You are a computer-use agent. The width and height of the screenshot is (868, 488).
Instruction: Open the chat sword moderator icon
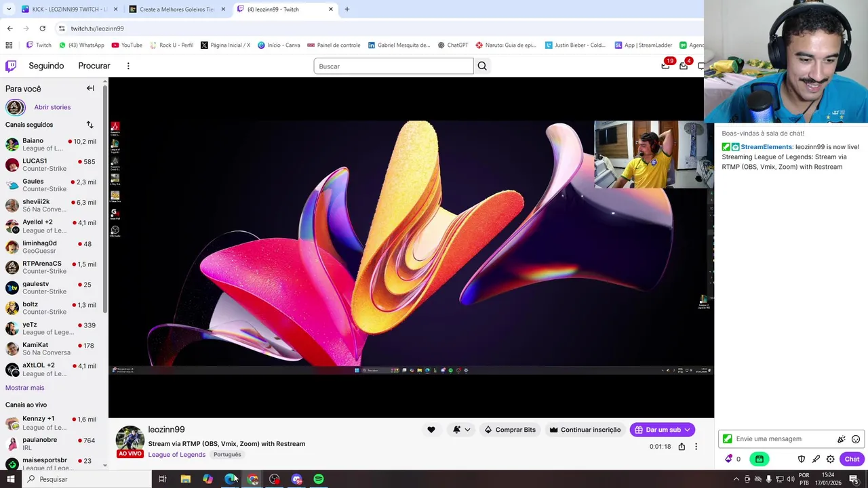click(816, 459)
